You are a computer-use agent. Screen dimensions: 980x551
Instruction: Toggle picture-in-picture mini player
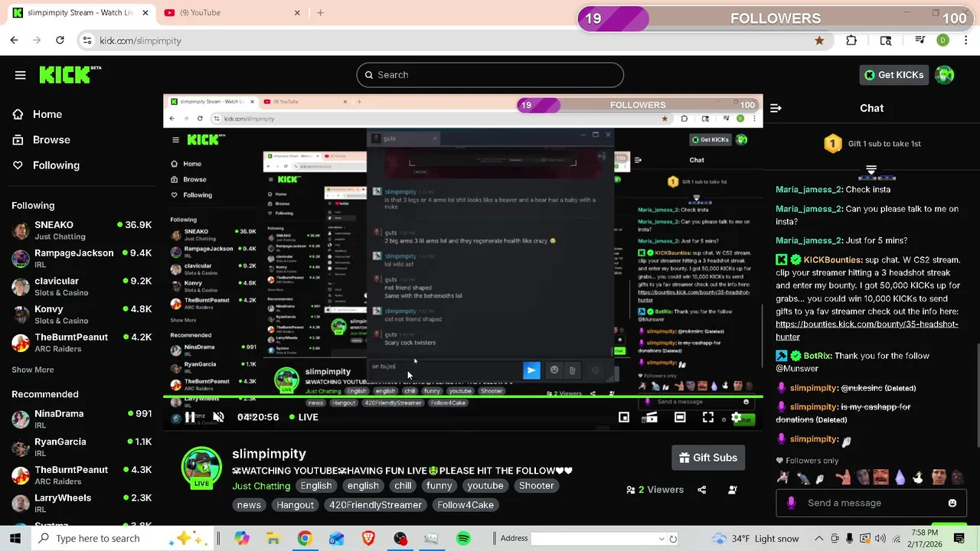pyautogui.click(x=624, y=418)
